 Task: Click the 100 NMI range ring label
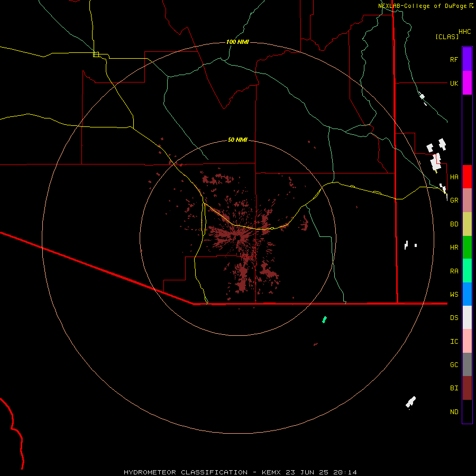click(x=237, y=42)
